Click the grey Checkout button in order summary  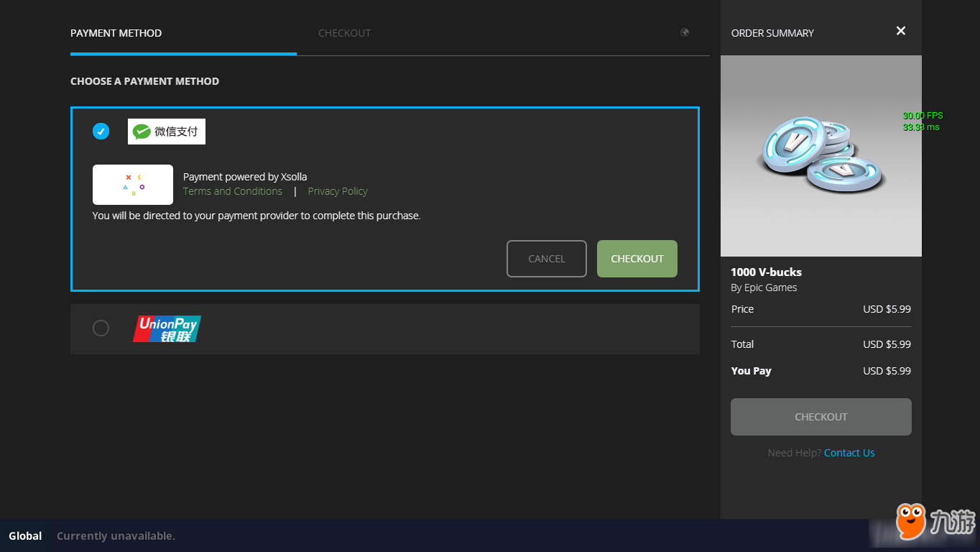(x=821, y=417)
